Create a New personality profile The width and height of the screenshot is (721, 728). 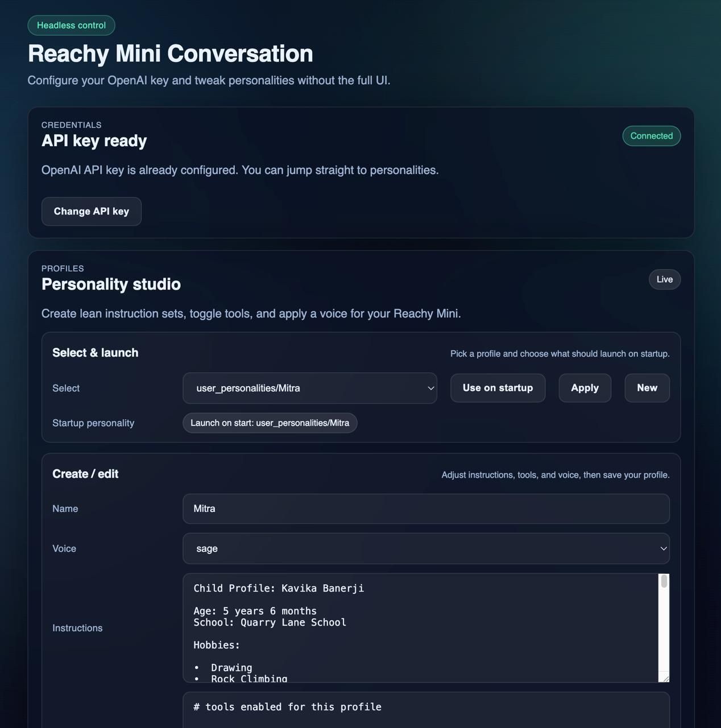point(647,388)
